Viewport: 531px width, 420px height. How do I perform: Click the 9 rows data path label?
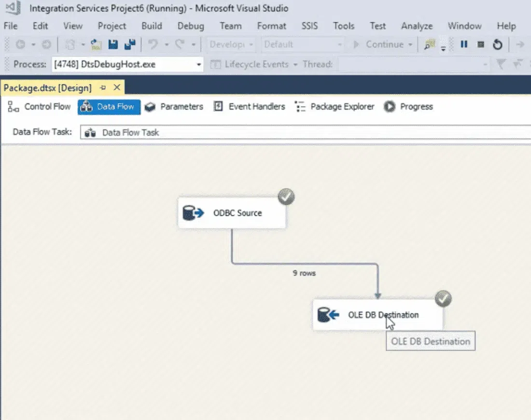[x=304, y=273]
